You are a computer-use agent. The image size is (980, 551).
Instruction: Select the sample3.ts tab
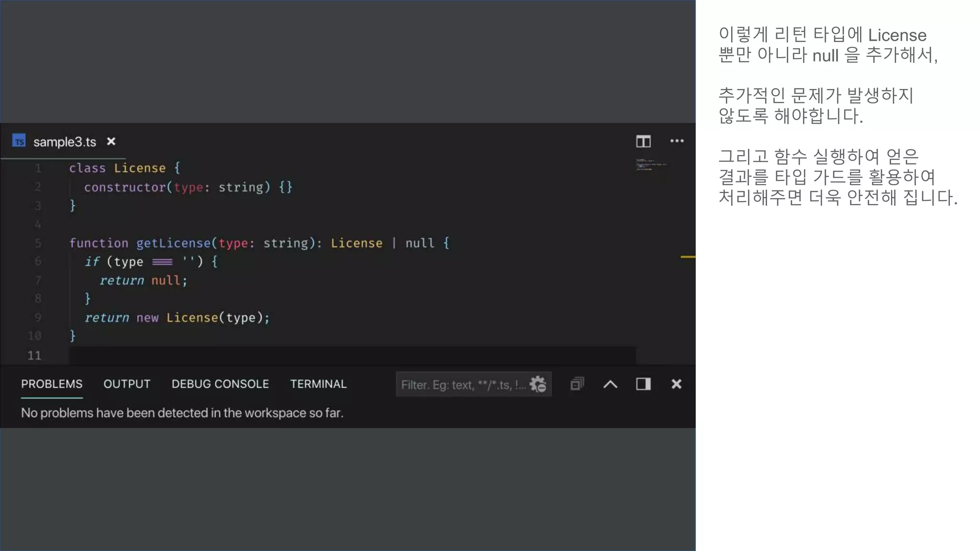click(x=64, y=142)
